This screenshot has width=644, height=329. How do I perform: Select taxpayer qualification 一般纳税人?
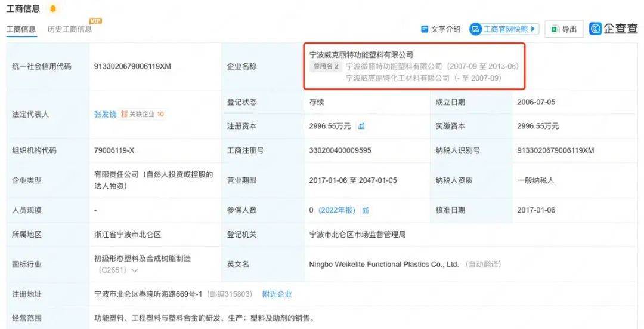(535, 180)
